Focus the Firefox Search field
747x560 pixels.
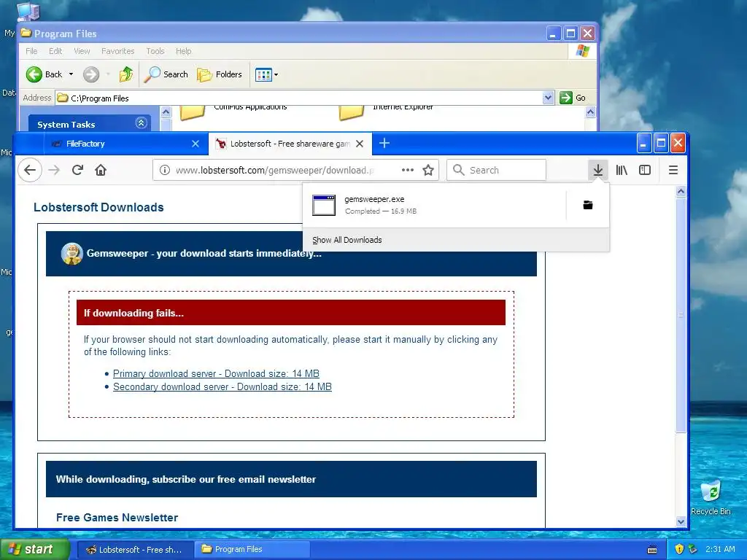point(496,170)
